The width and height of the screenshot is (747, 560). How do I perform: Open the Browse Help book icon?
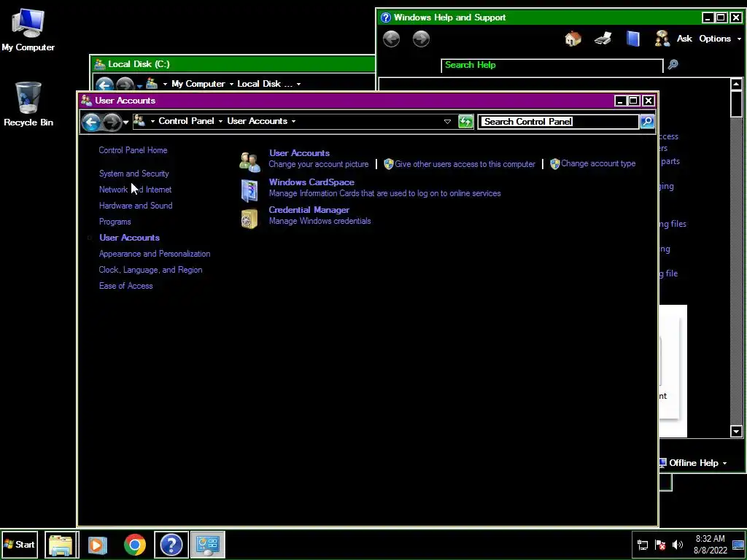click(632, 39)
